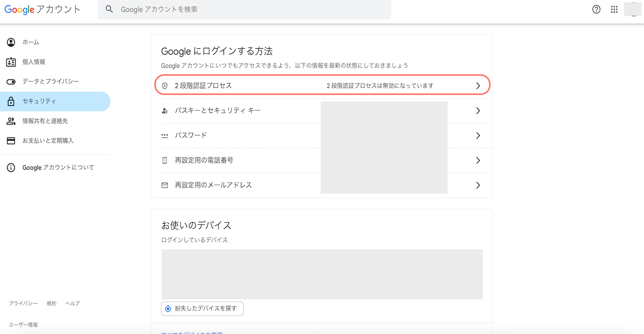Click the logged-in devices gray panel
Screen dimensions: 644x334
coord(322,274)
